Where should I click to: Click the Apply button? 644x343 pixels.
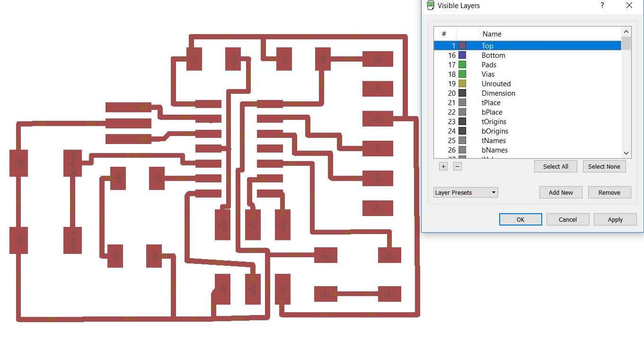pos(615,219)
